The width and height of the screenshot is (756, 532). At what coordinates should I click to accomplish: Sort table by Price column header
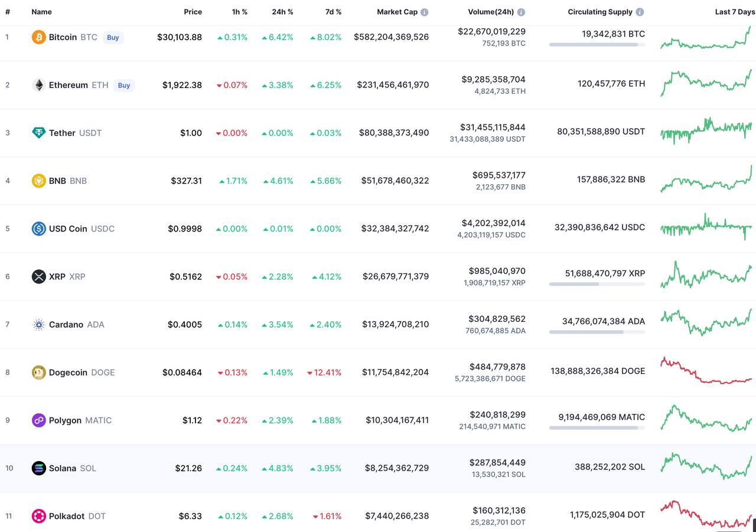(x=193, y=12)
